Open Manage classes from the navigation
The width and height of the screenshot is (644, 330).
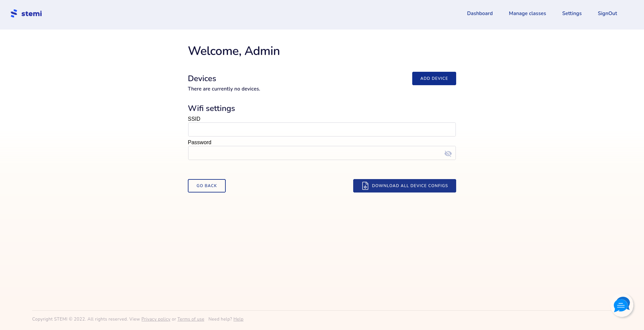click(527, 13)
